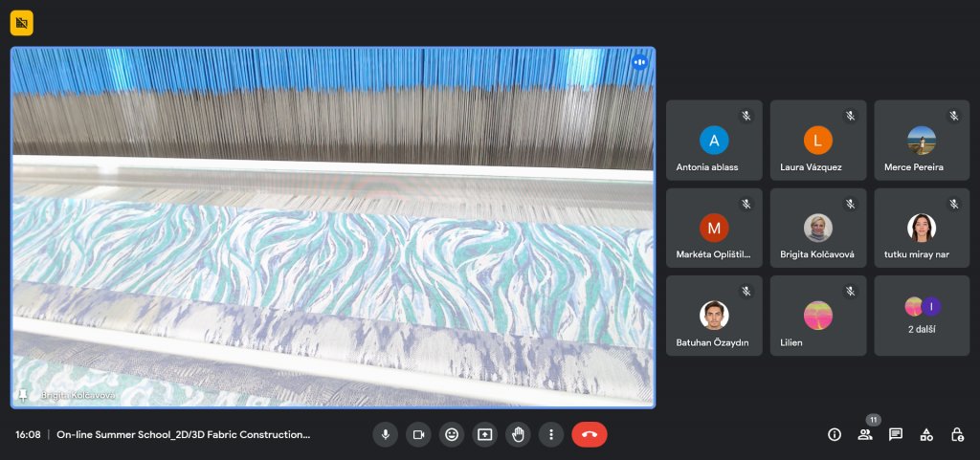Raise your hand in the meeting
Viewport: 980px width, 460px height.
(518, 434)
